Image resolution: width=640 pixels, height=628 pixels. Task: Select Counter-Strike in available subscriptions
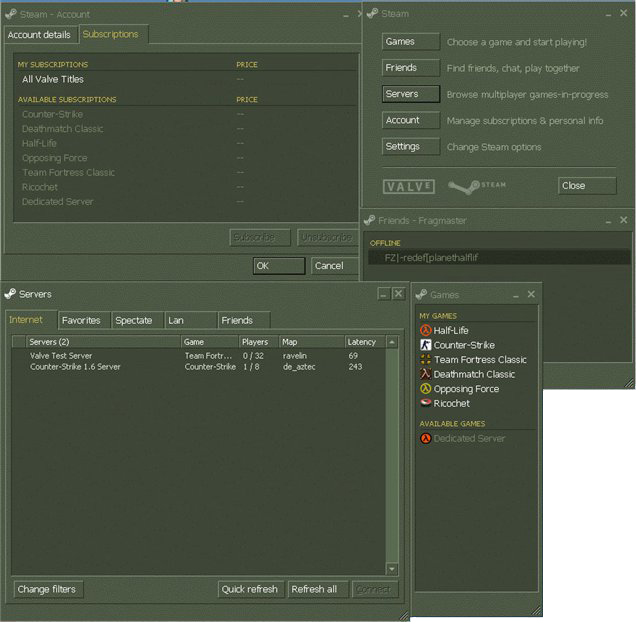tap(55, 114)
